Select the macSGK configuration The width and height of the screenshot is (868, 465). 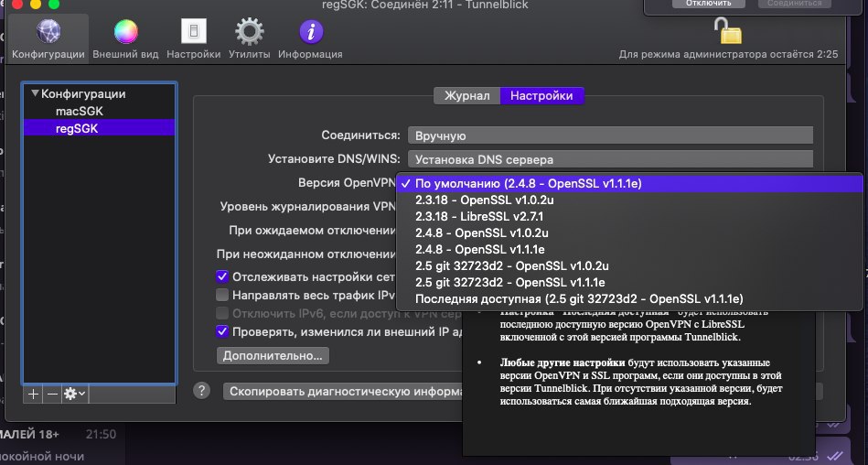pos(80,111)
